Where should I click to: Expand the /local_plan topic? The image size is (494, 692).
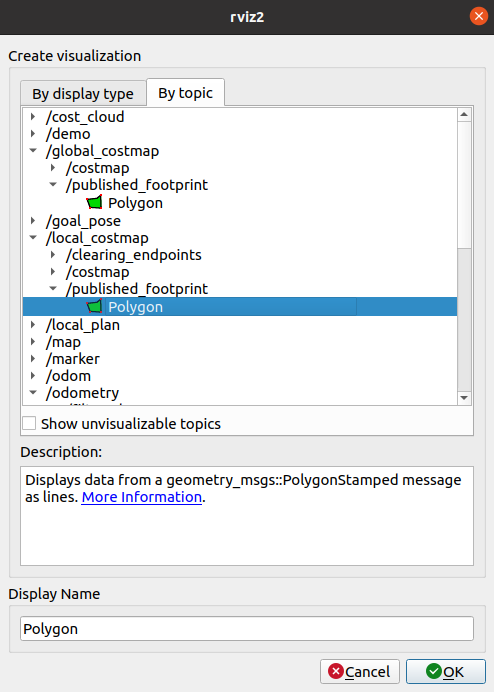coord(33,325)
